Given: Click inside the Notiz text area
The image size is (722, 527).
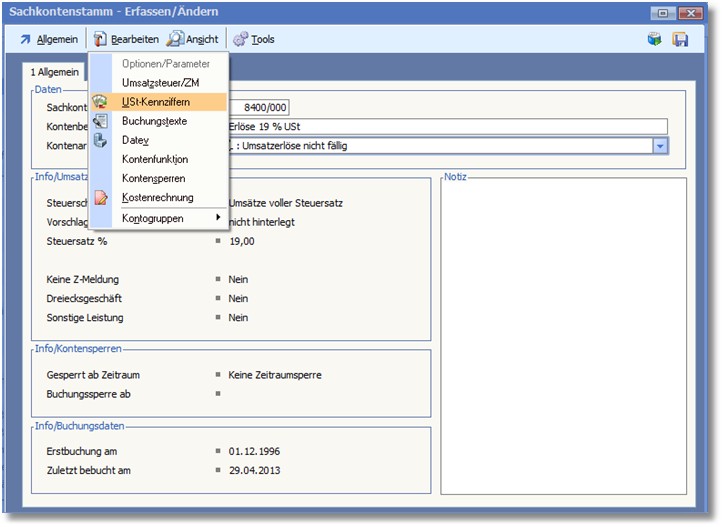Looking at the screenshot, I should (563, 335).
